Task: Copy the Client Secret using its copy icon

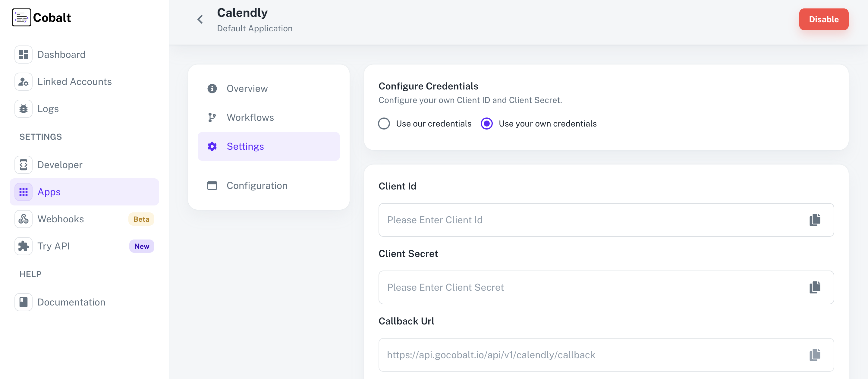Action: tap(815, 287)
